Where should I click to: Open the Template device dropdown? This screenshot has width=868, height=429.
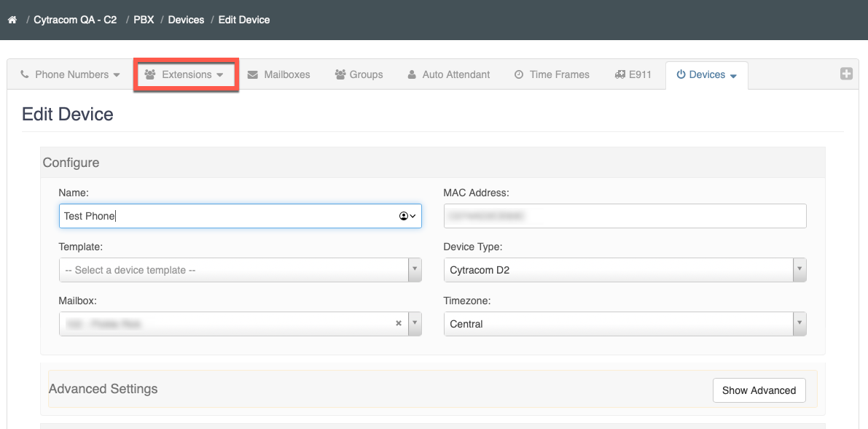pyautogui.click(x=240, y=270)
